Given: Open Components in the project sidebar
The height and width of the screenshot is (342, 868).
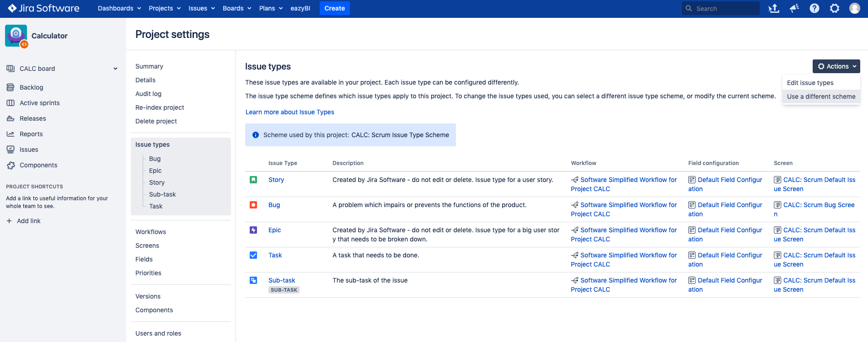Looking at the screenshot, I should (x=38, y=165).
